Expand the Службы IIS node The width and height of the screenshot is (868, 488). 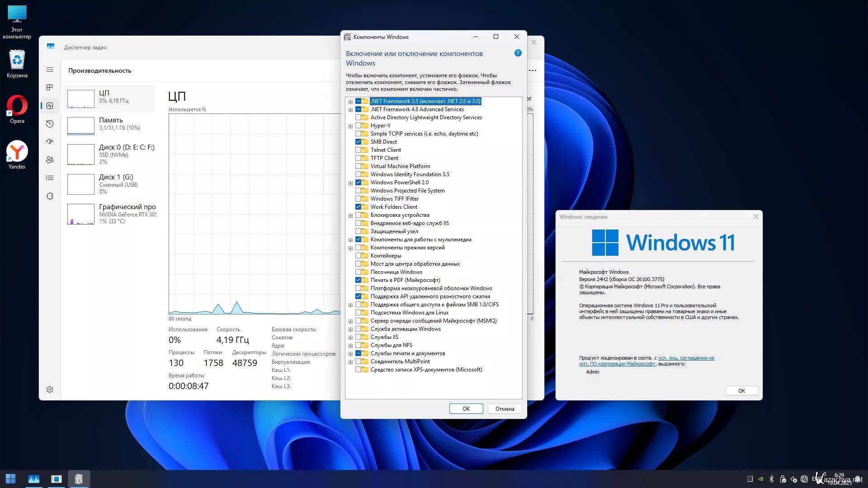(x=350, y=338)
